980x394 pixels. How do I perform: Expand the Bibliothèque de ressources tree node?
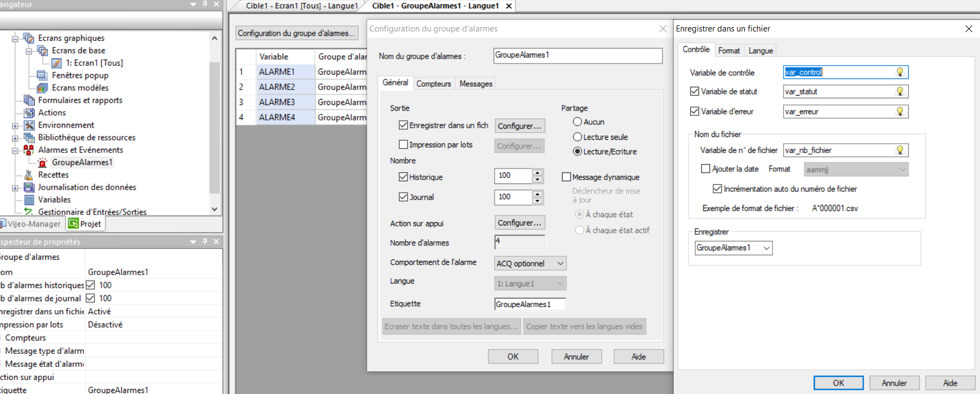(15, 138)
